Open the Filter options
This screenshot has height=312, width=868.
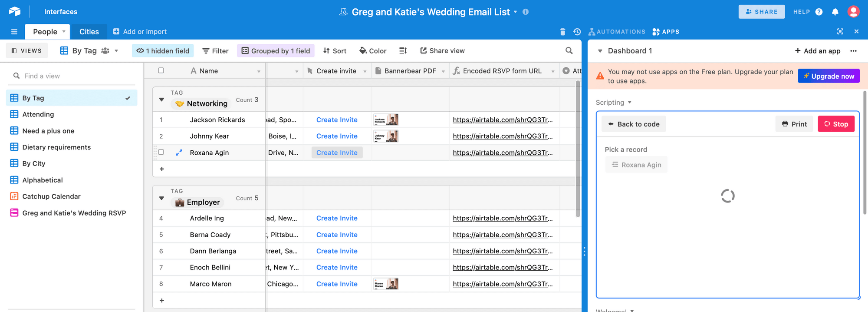pyautogui.click(x=215, y=51)
